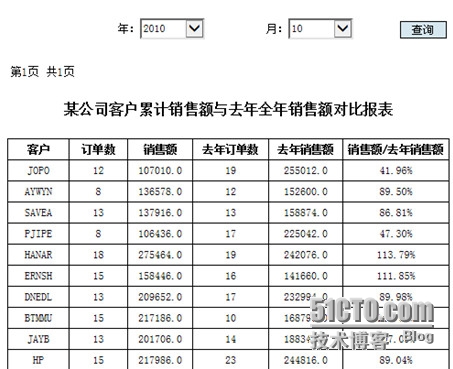Select the month field showing 10
This screenshot has width=453, height=369.
(x=320, y=29)
